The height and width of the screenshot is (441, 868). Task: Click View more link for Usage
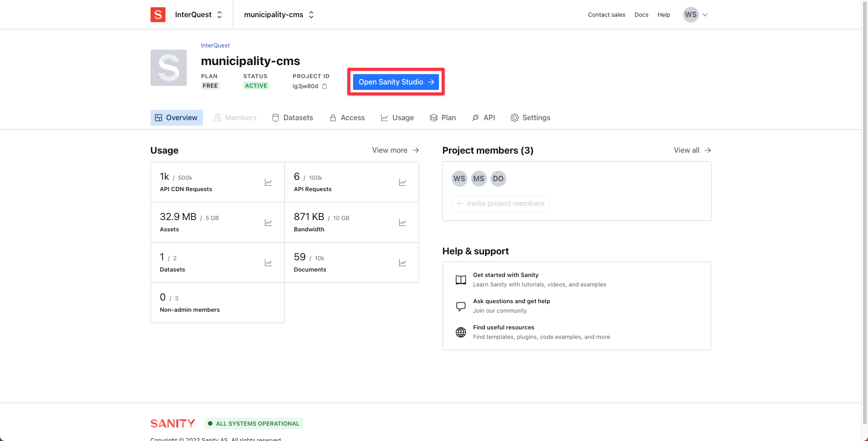pos(395,150)
